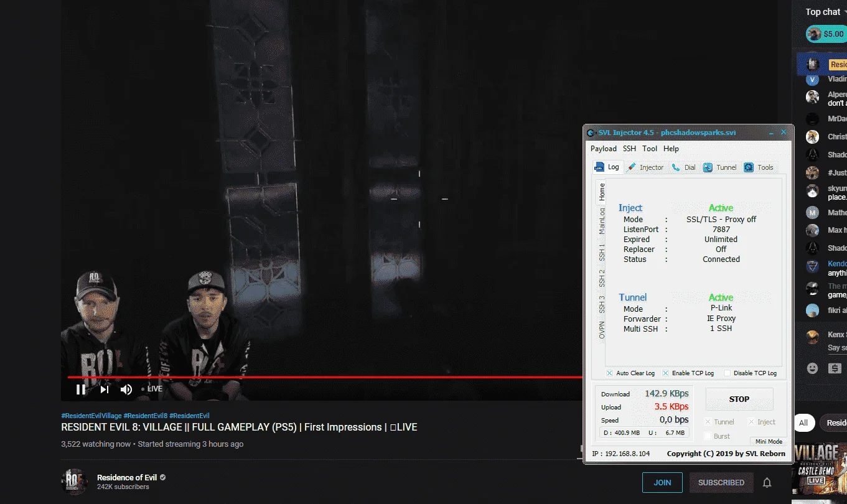Viewport: 847px width, 504px height.
Task: Switch to the Dial tab
Action: (x=684, y=167)
